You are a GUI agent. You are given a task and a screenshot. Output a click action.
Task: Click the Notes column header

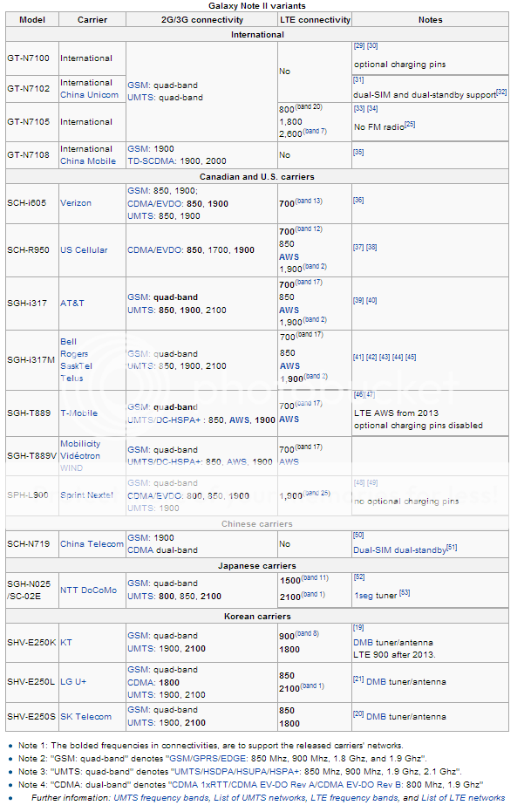[430, 20]
